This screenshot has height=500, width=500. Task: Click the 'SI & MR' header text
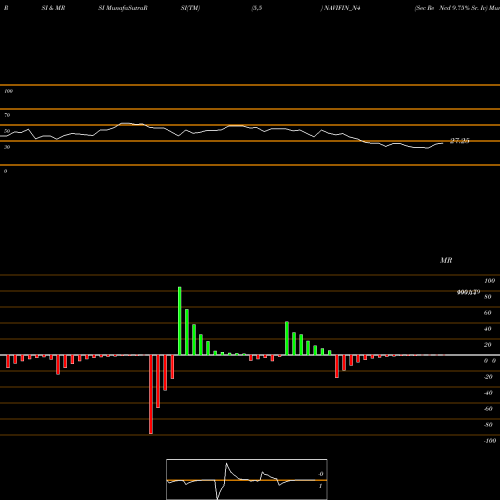(x=53, y=8)
